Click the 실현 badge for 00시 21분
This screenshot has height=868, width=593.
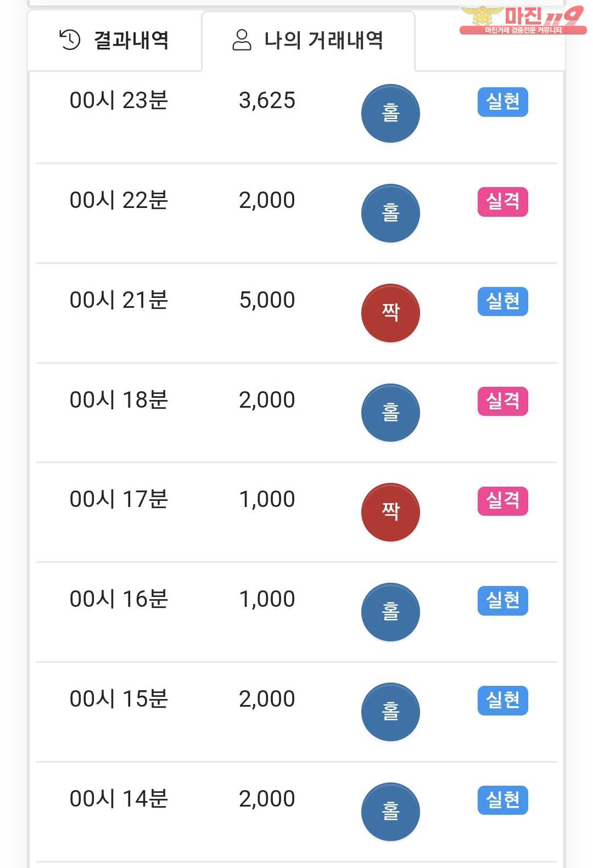(502, 301)
